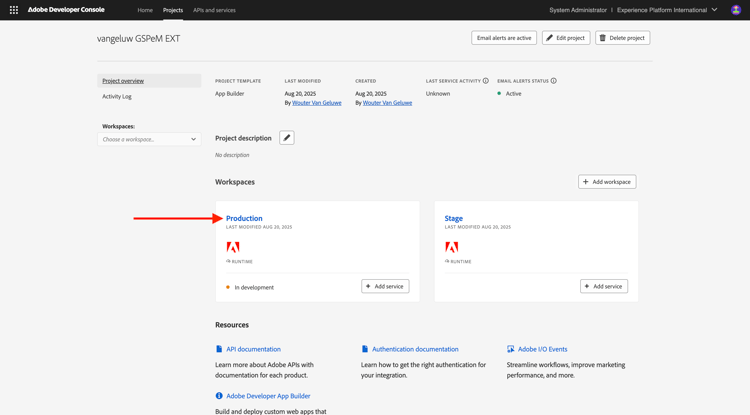
Task: Click the Adobe I/O Events icon
Action: coord(511,349)
